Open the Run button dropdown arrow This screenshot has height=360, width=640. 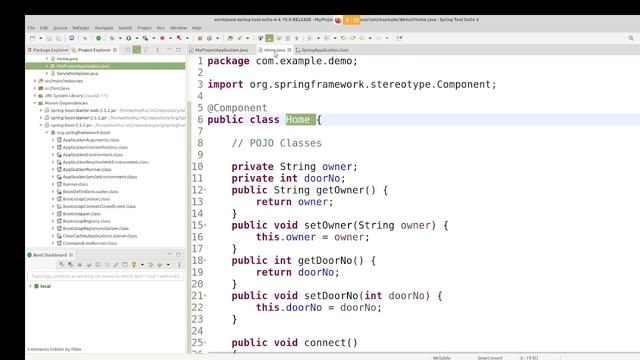pyautogui.click(x=136, y=38)
